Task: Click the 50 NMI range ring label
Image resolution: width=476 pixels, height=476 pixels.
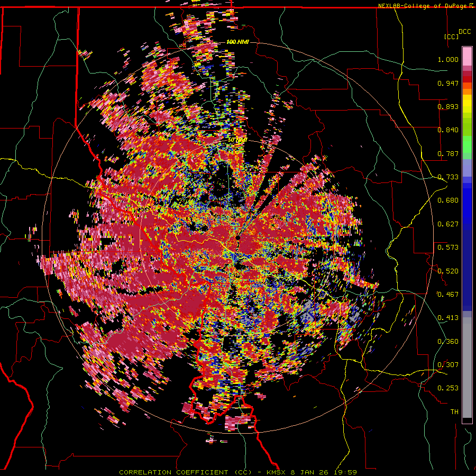Action: [x=237, y=140]
